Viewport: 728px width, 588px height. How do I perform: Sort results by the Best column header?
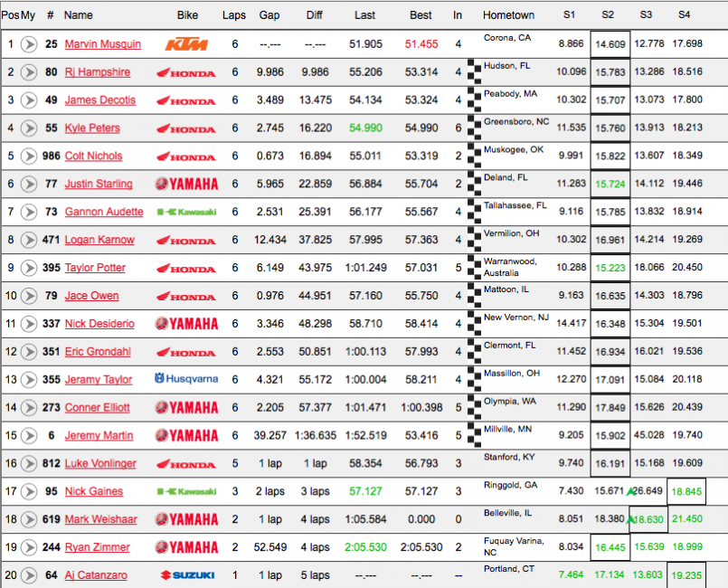[x=419, y=15]
